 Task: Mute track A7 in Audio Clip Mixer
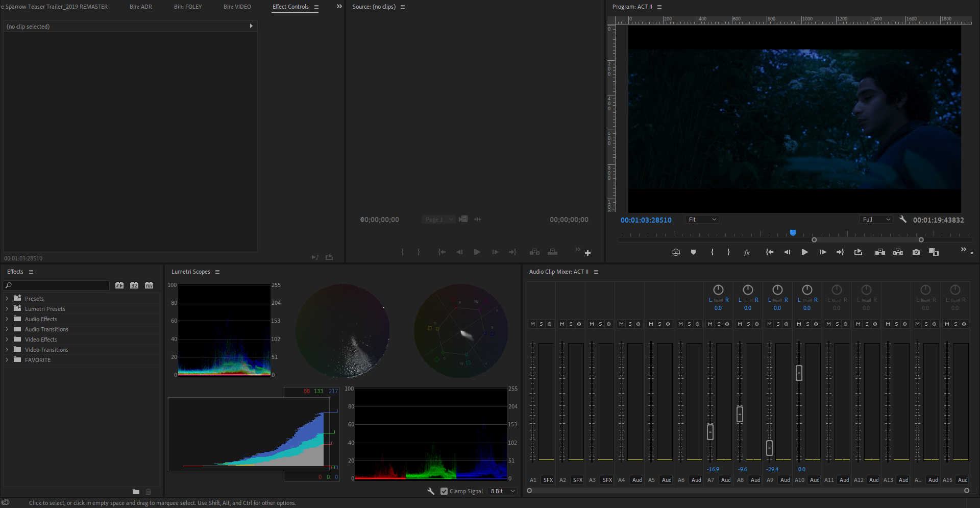click(x=710, y=324)
